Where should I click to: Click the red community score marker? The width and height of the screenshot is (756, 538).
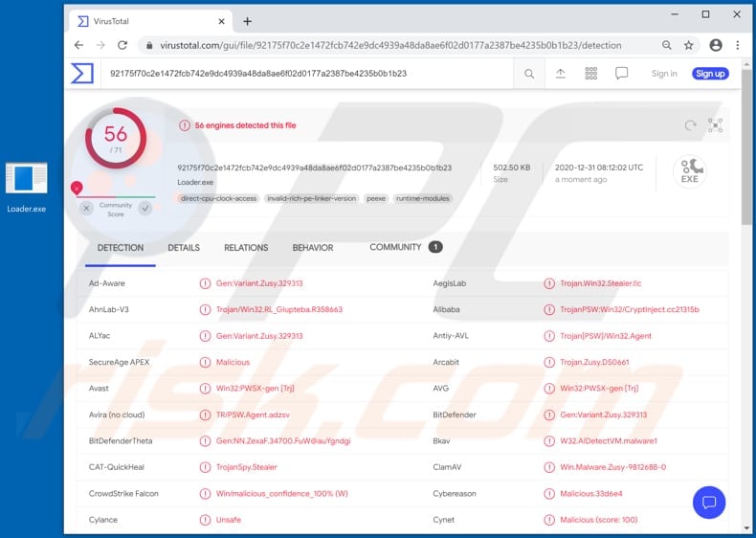click(x=77, y=189)
